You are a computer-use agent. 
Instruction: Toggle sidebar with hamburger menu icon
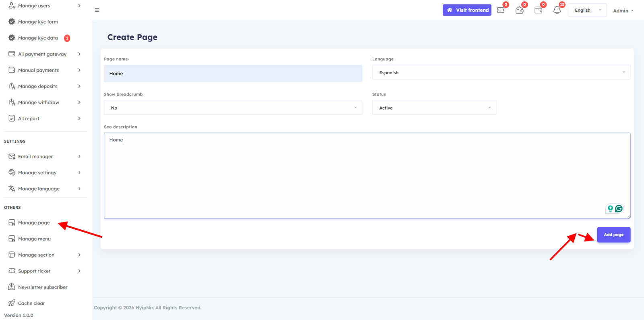click(97, 10)
